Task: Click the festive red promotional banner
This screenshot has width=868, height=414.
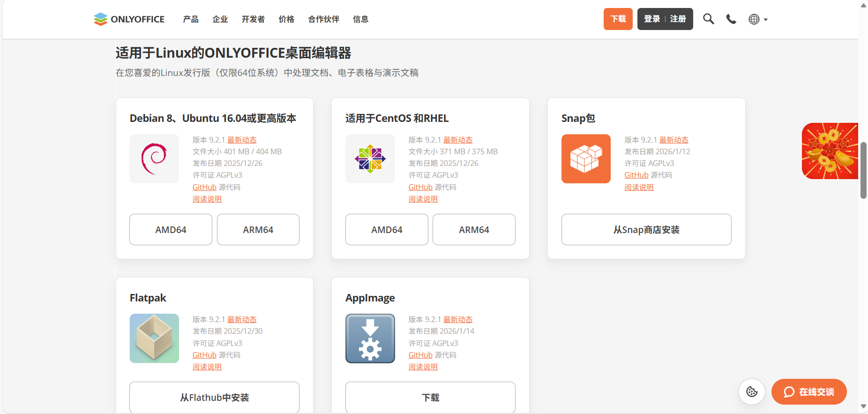Action: (830, 151)
